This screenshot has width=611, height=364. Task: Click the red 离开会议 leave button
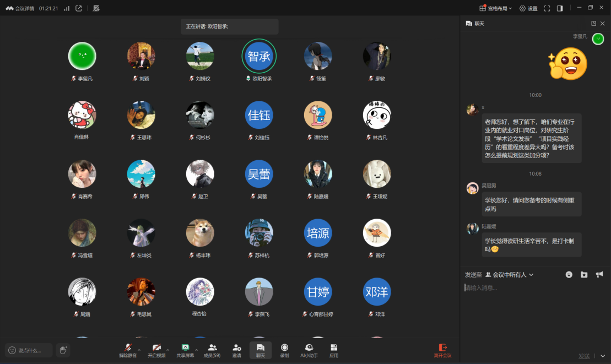[442, 350]
